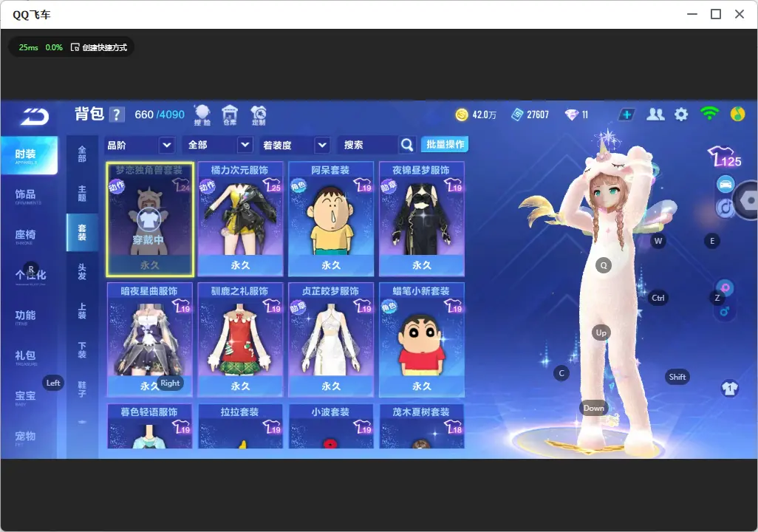Select the 暮色轻语服饰 outfit card
Viewport: 758px width, 532px height.
(x=150, y=426)
